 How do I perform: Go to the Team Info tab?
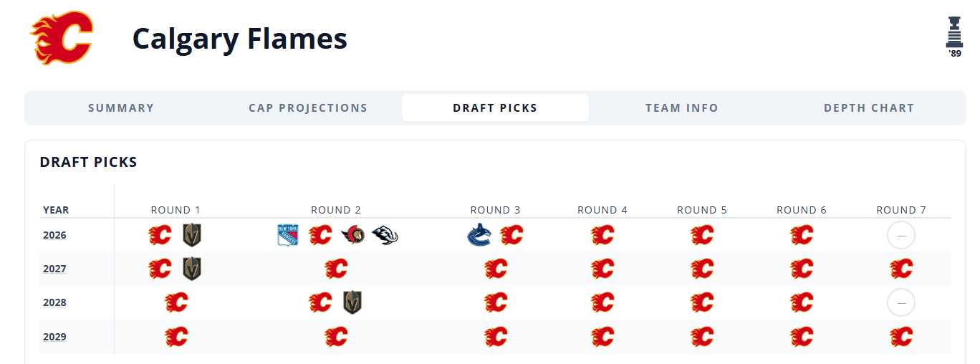(x=681, y=108)
